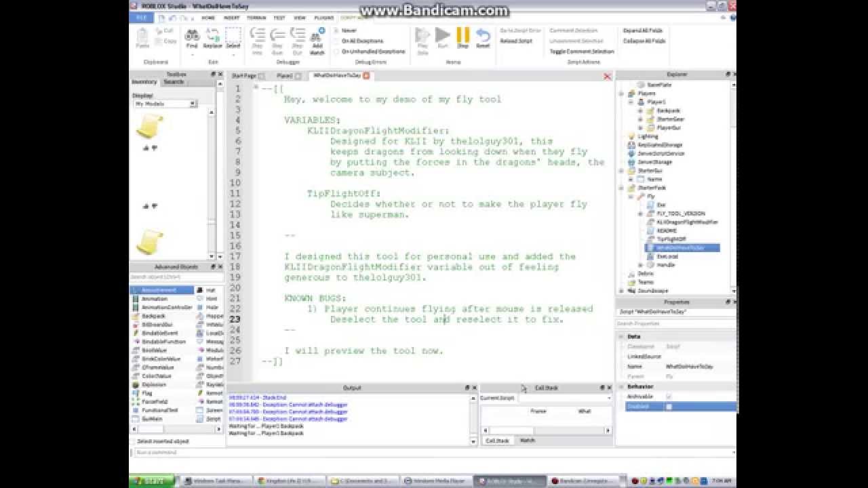Click the yellow Stop button
The height and width of the screenshot is (488, 868).
pyautogui.click(x=463, y=35)
